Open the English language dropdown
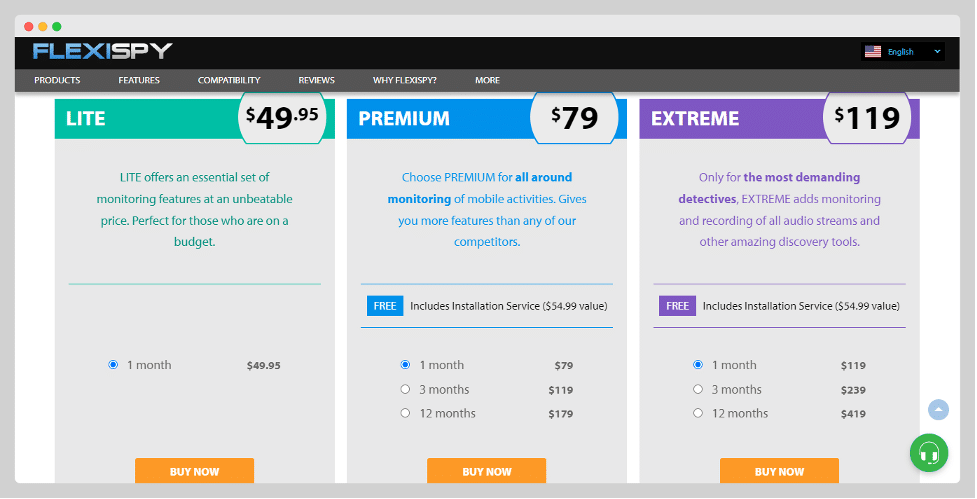 903,51
